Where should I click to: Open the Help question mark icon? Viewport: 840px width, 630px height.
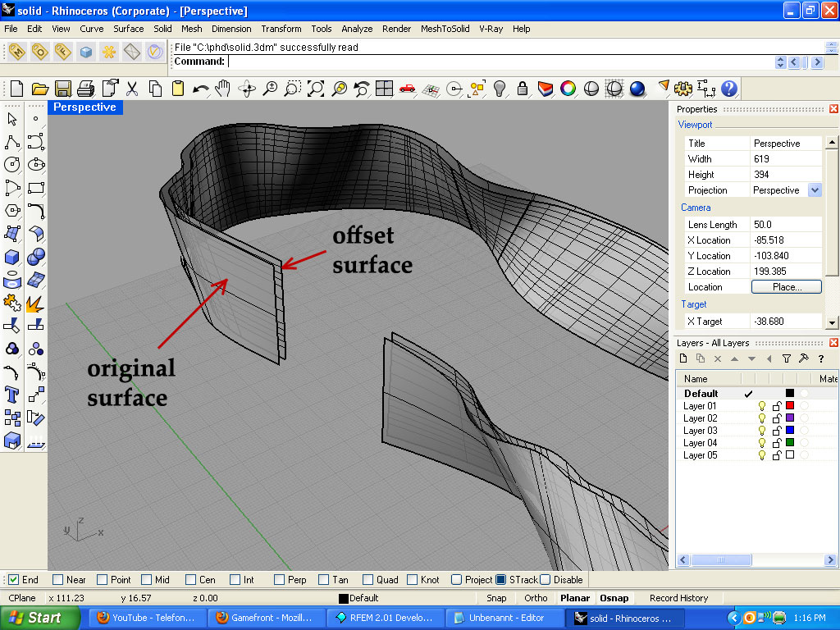[728, 89]
